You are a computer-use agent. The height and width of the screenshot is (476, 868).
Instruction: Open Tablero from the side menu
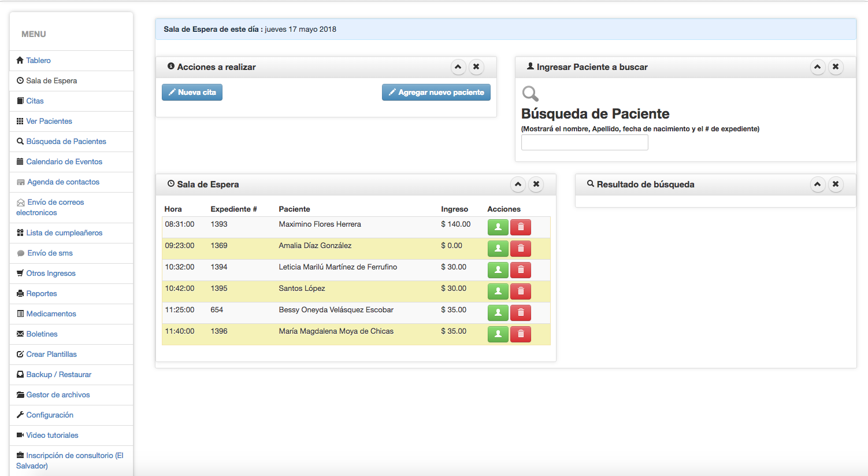point(38,61)
